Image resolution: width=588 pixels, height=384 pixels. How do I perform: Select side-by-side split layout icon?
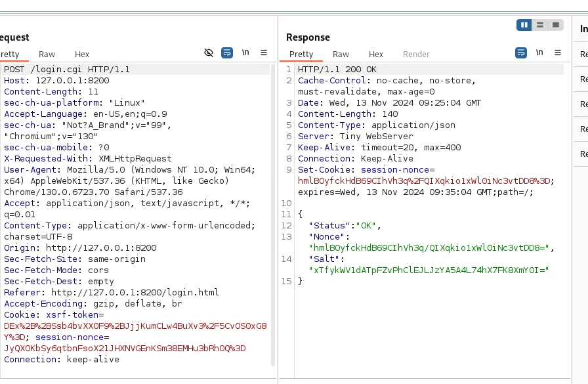[524, 25]
